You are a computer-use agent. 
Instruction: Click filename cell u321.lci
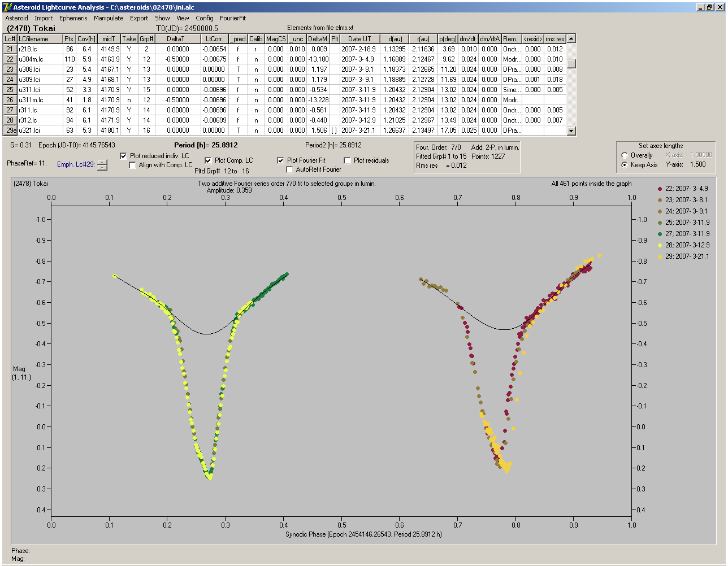(x=40, y=130)
